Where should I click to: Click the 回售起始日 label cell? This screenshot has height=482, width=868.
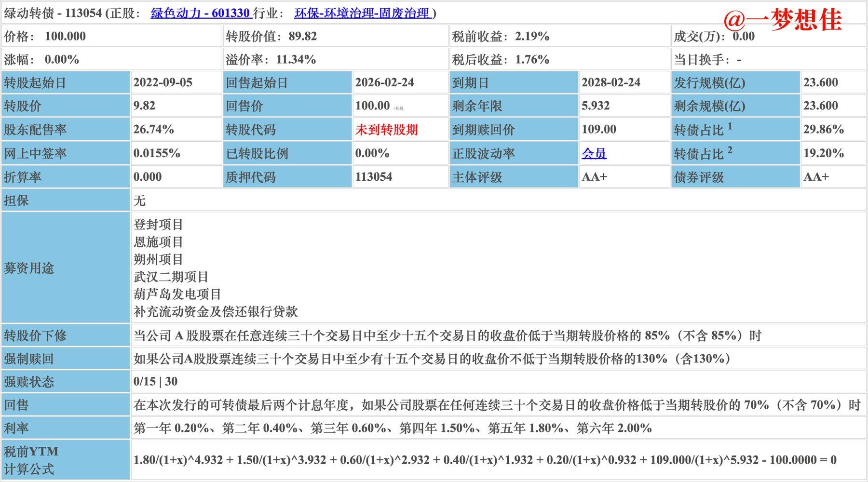click(287, 82)
